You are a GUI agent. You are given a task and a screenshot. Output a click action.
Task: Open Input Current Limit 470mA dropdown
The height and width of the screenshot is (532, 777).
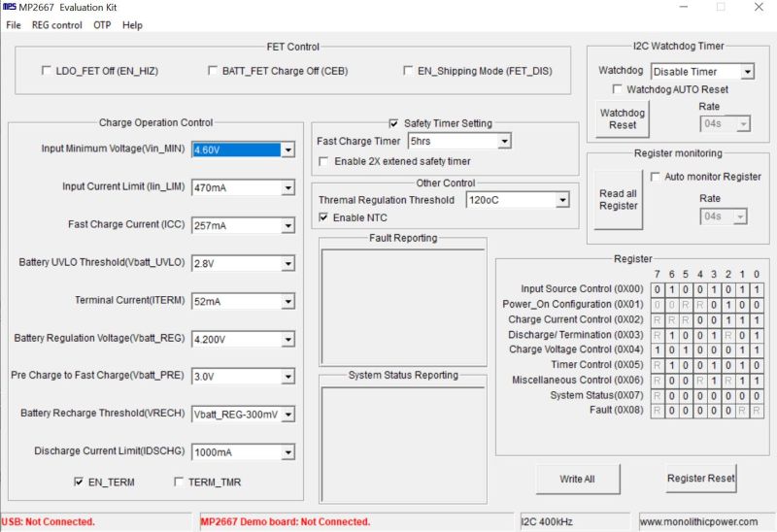(x=287, y=187)
